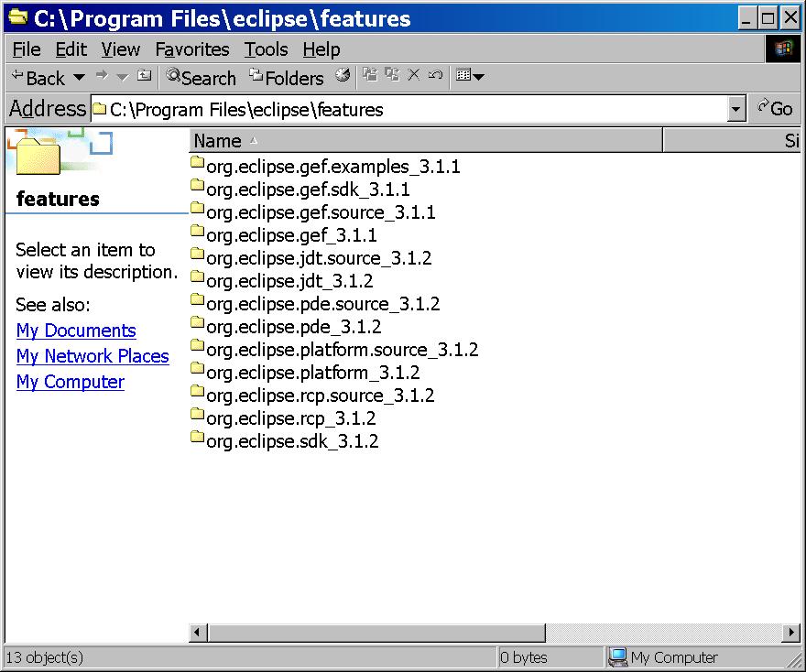The width and height of the screenshot is (806, 672).
Task: Click the Up folder icon
Action: 145,76
